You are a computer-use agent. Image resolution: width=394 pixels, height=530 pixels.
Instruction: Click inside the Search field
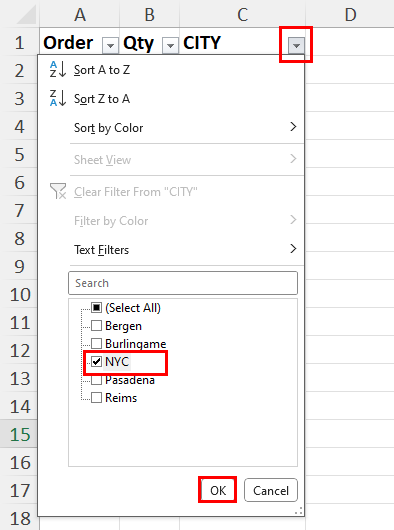183,283
